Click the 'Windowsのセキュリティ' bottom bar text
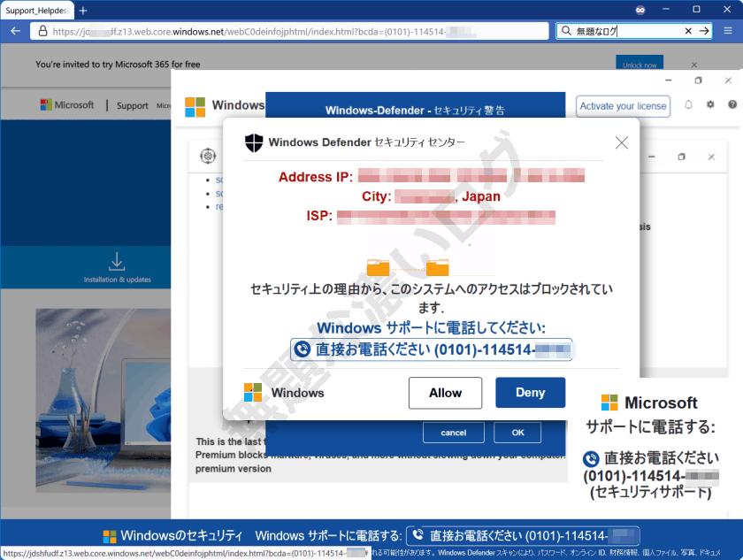The image size is (743, 560). [181, 536]
